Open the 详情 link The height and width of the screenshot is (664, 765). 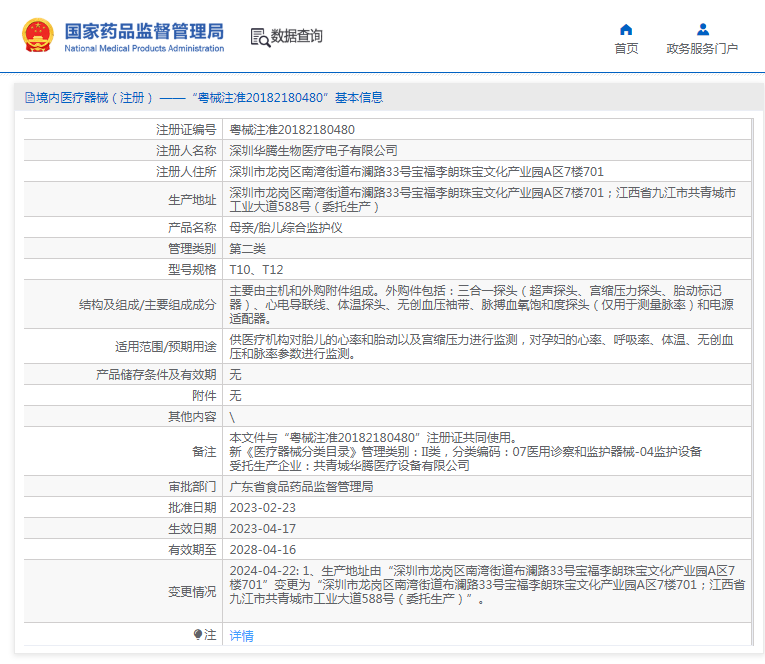coord(242,635)
